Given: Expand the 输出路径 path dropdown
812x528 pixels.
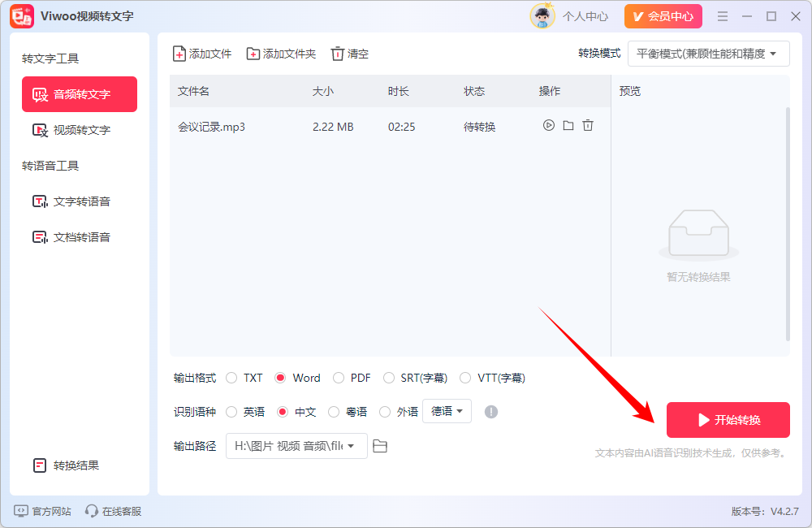Looking at the screenshot, I should pos(296,446).
